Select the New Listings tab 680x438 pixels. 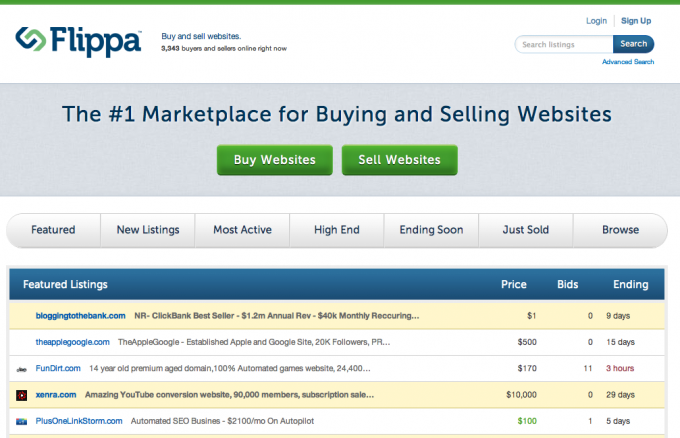point(148,230)
